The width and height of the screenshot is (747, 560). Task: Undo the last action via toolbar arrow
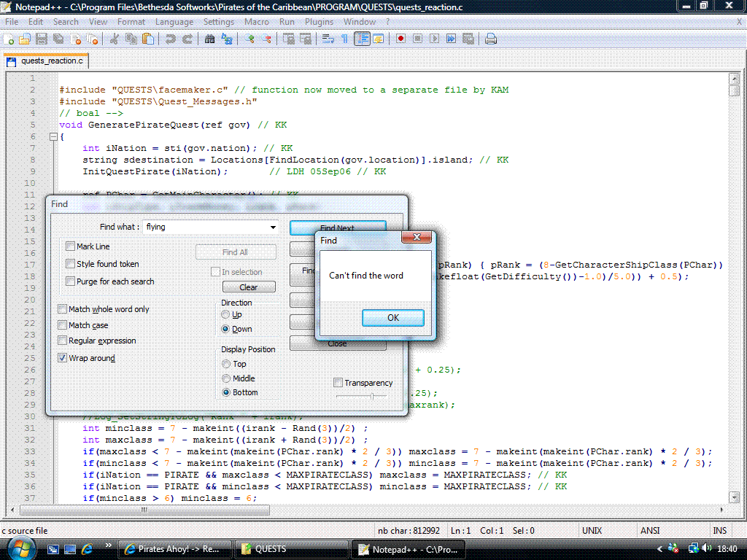170,39
